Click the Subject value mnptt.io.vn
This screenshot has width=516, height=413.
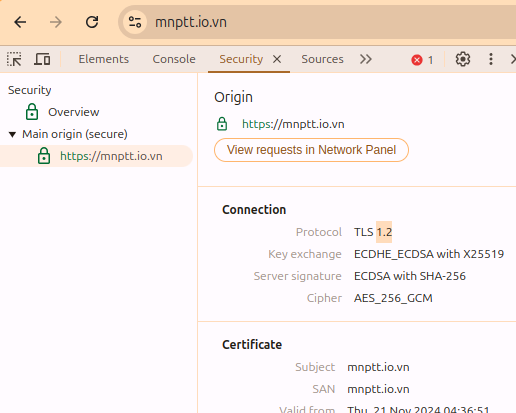pos(378,367)
